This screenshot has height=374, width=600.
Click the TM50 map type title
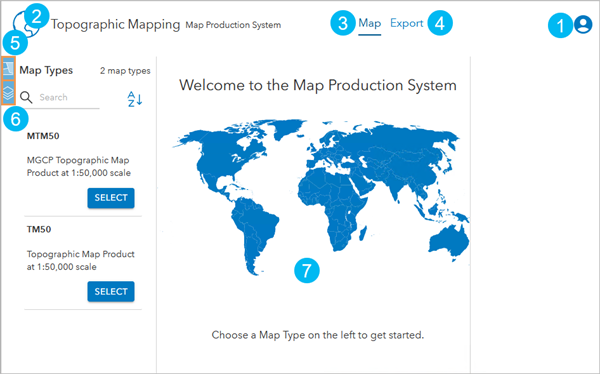[x=39, y=229]
